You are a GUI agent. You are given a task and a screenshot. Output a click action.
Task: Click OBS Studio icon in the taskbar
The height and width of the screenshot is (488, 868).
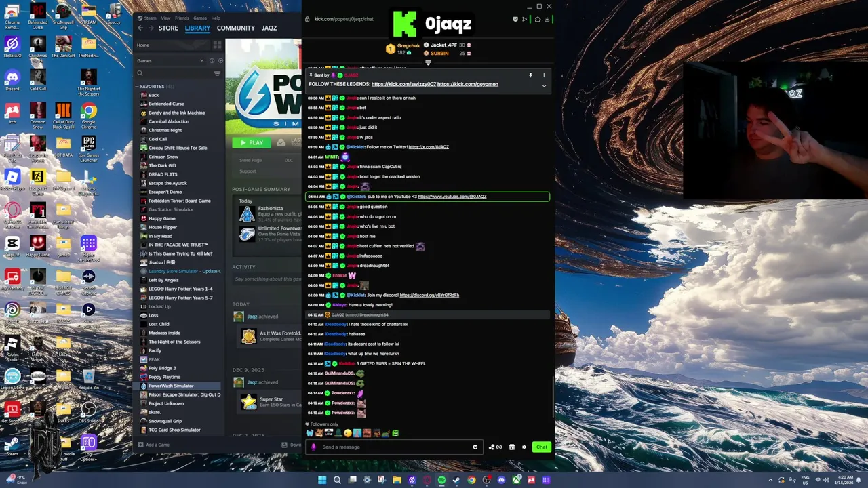[487, 480]
